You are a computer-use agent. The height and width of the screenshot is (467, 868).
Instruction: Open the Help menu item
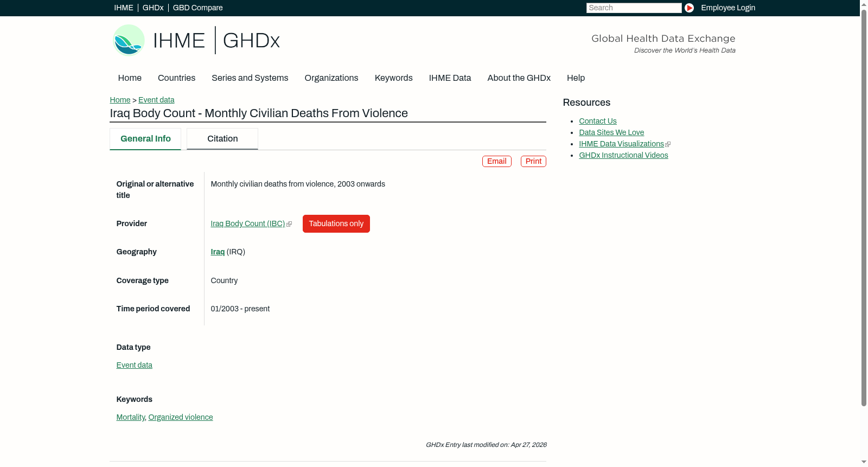[x=576, y=78]
